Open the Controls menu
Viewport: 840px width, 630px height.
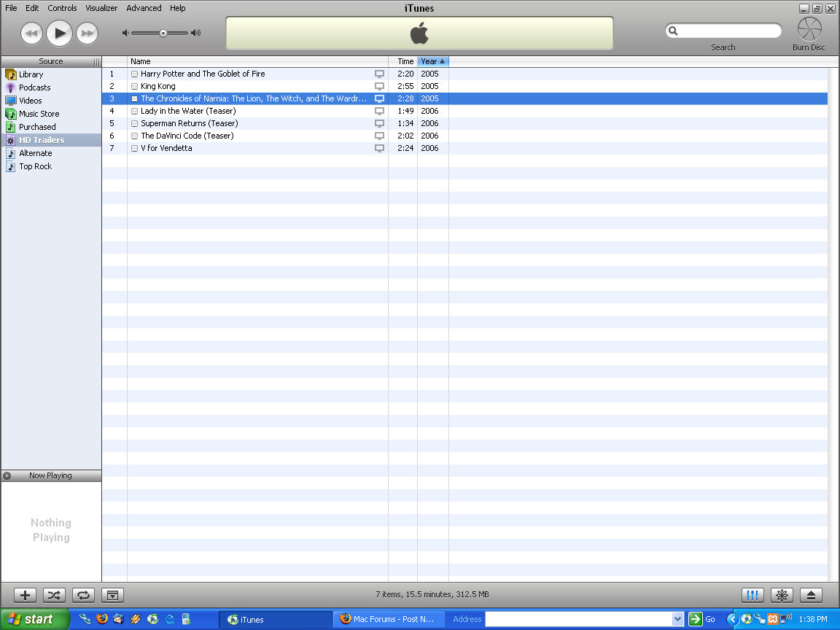[x=62, y=8]
